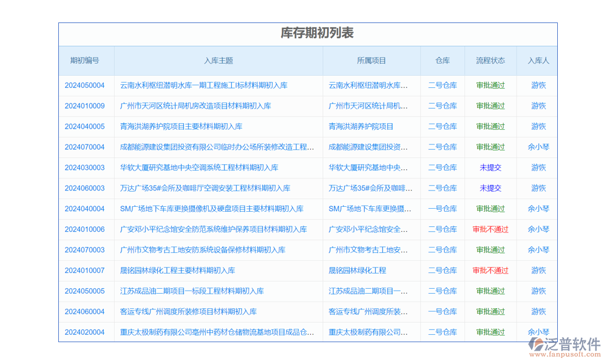Click the 期初编号 column header
607x364 pixels.
click(x=84, y=61)
